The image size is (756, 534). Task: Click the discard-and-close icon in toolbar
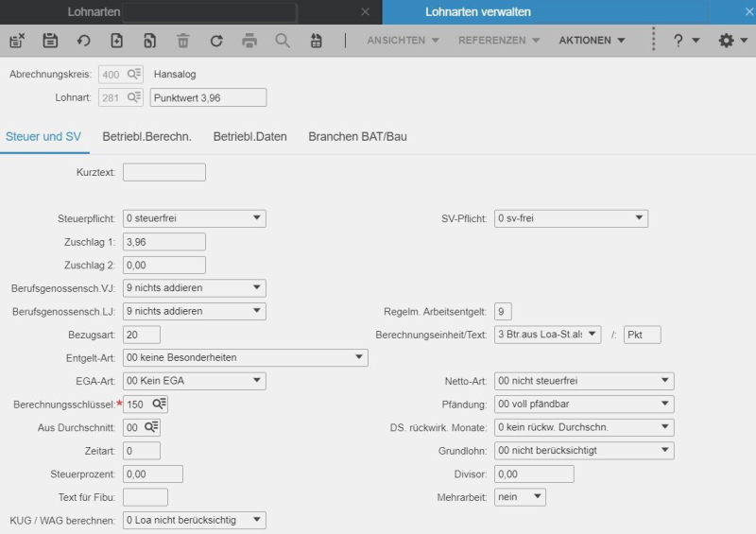(17, 41)
